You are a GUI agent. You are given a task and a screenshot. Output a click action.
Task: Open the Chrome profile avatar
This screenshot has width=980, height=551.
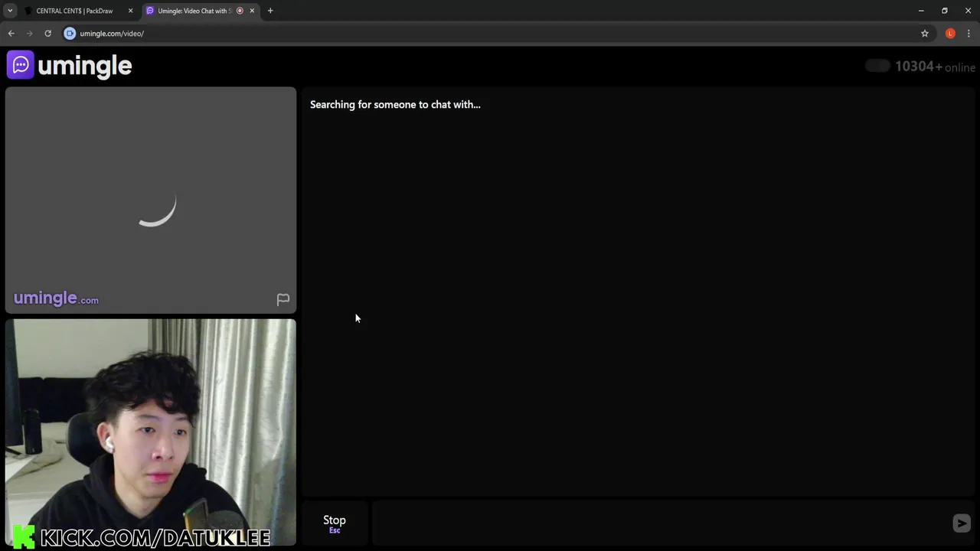coord(950,34)
